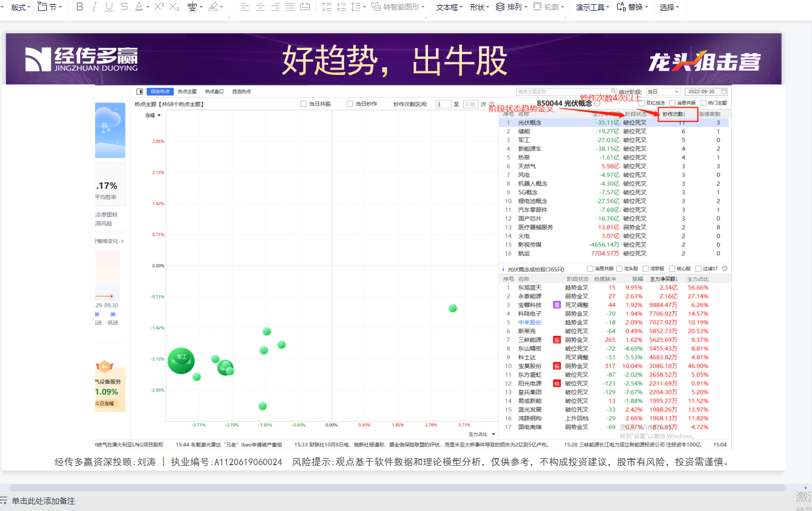Tick the 龙头股 checkbox
The width and height of the screenshot is (812, 511).
[619, 268]
